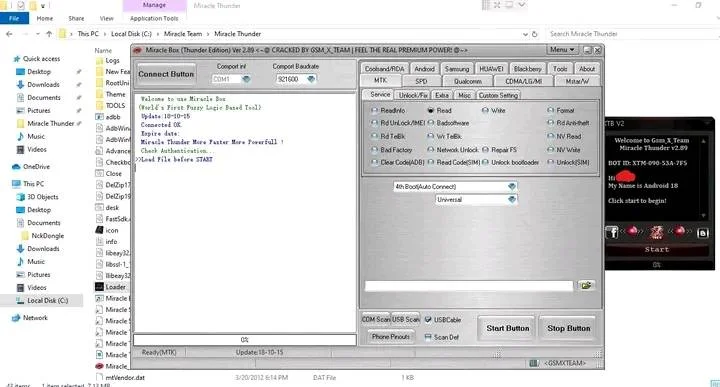
Task: Click the Search Miracle Thunder field
Action: pyautogui.click(x=634, y=34)
